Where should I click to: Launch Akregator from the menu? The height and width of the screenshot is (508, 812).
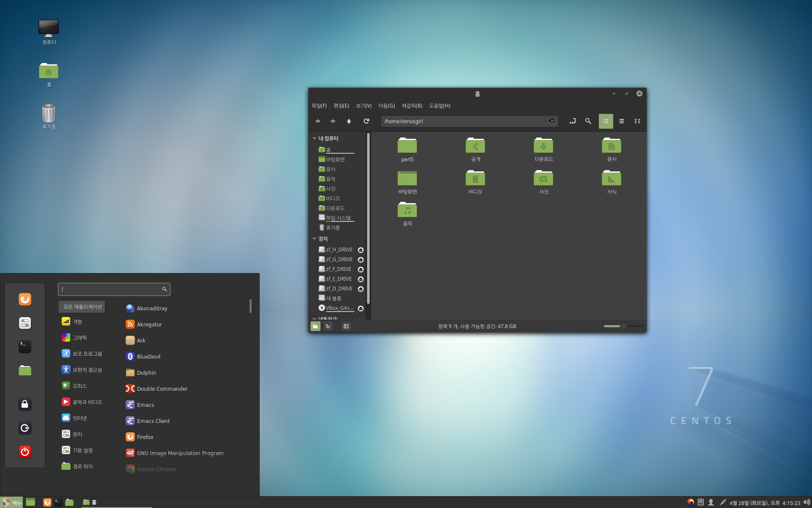click(144, 324)
